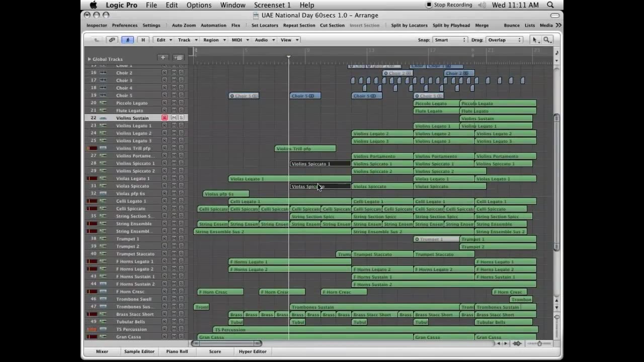
Task: Click the Auto Zoom toolbar button
Action: pyautogui.click(x=184, y=25)
